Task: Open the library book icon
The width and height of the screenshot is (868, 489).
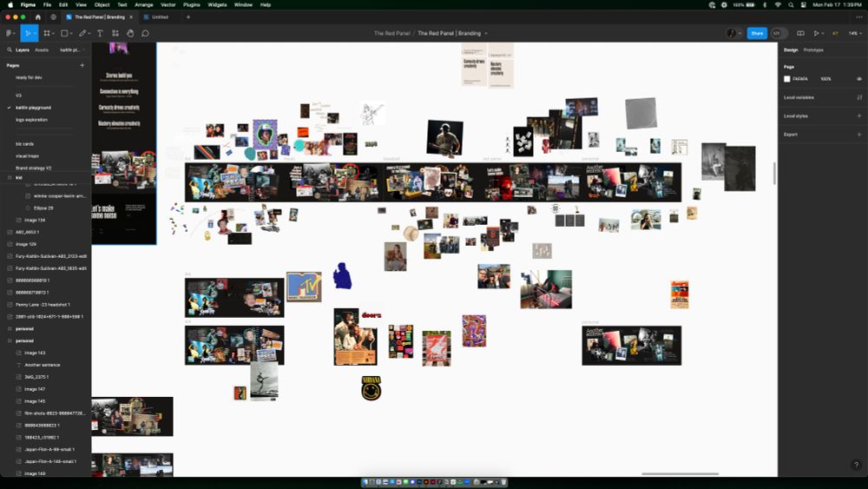Action: pos(800,33)
